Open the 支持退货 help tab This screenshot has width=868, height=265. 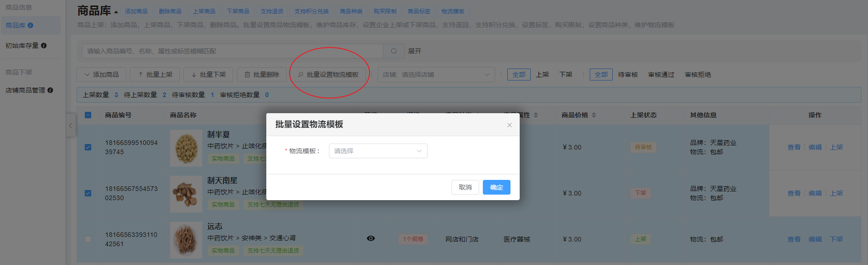[272, 12]
